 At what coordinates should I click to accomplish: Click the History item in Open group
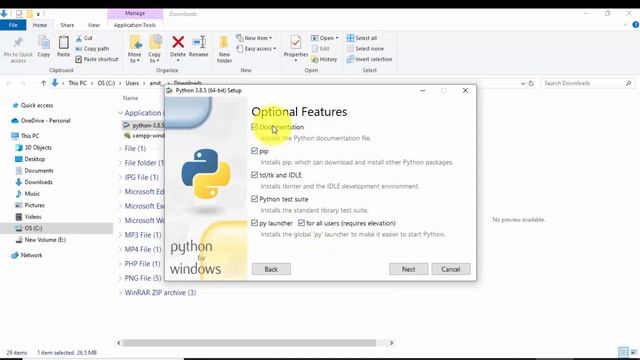(324, 59)
